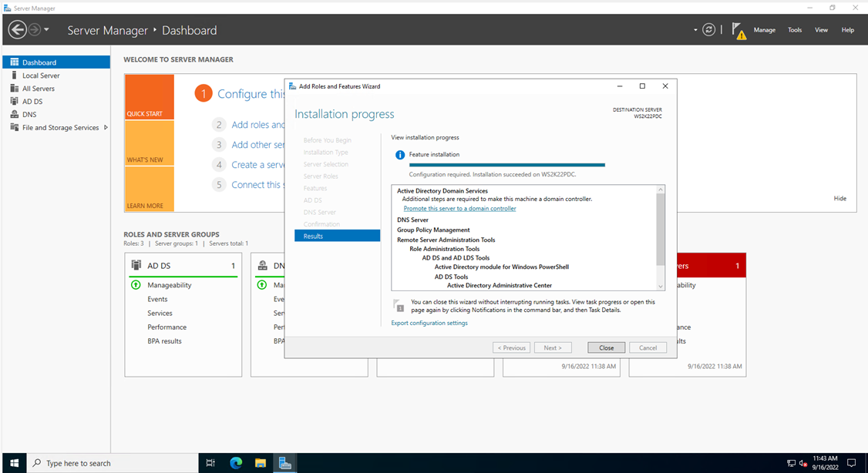
Task: Select DNS in the sidebar navigation
Action: 28,114
